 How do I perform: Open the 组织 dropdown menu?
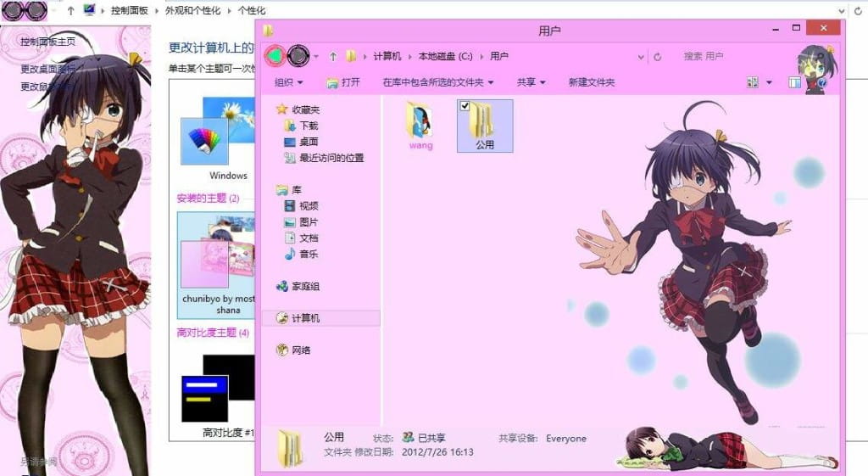tap(288, 82)
